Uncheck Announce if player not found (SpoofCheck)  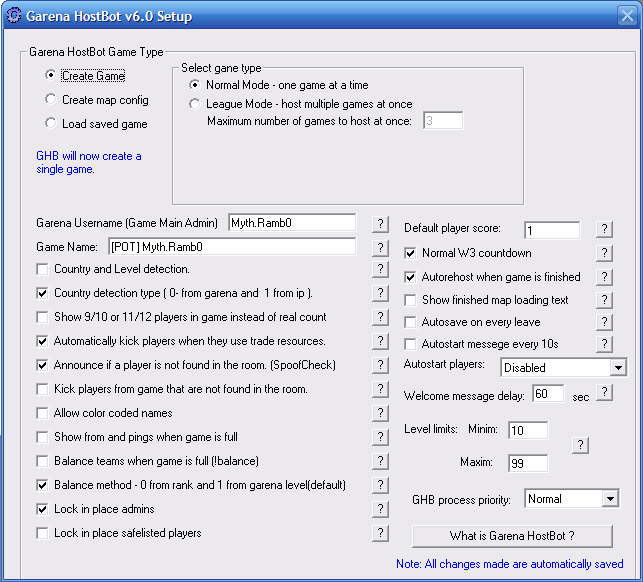pyautogui.click(x=42, y=365)
